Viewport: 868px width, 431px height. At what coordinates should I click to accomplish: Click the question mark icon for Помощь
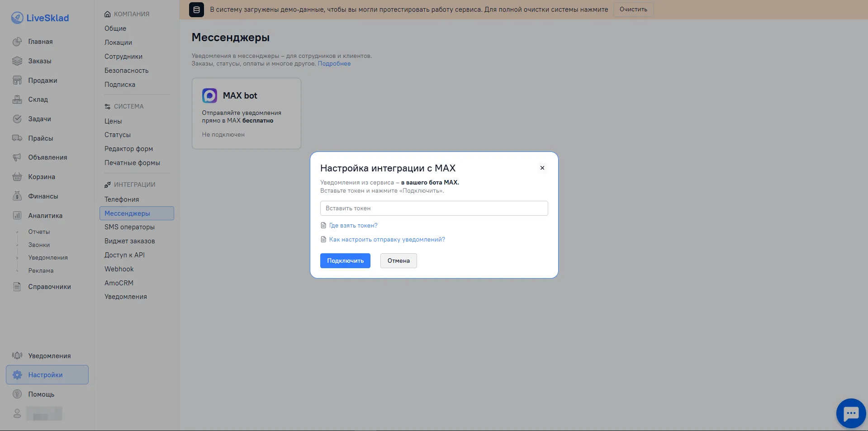click(17, 394)
